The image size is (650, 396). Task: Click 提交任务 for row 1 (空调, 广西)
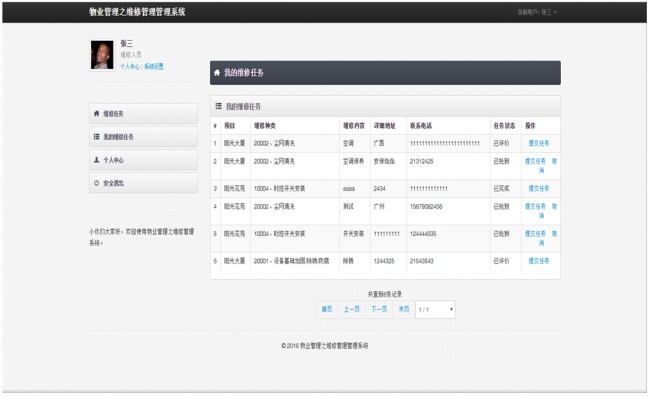538,143
